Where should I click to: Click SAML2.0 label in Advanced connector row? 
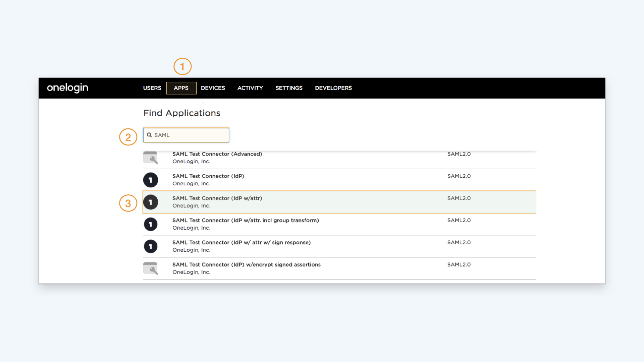(x=459, y=154)
